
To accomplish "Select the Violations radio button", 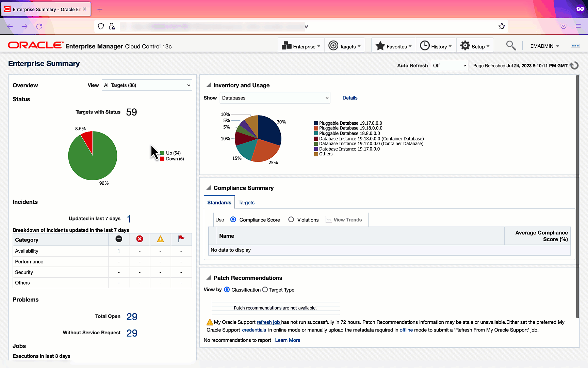I will click(x=291, y=220).
